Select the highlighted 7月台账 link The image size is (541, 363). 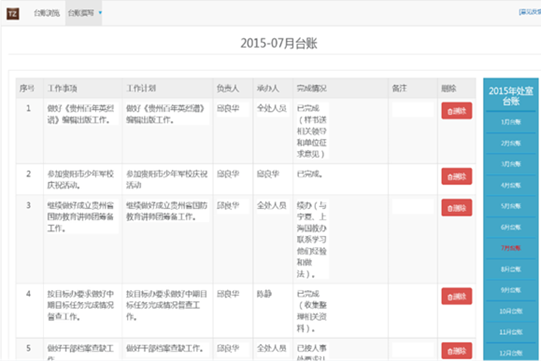point(511,248)
